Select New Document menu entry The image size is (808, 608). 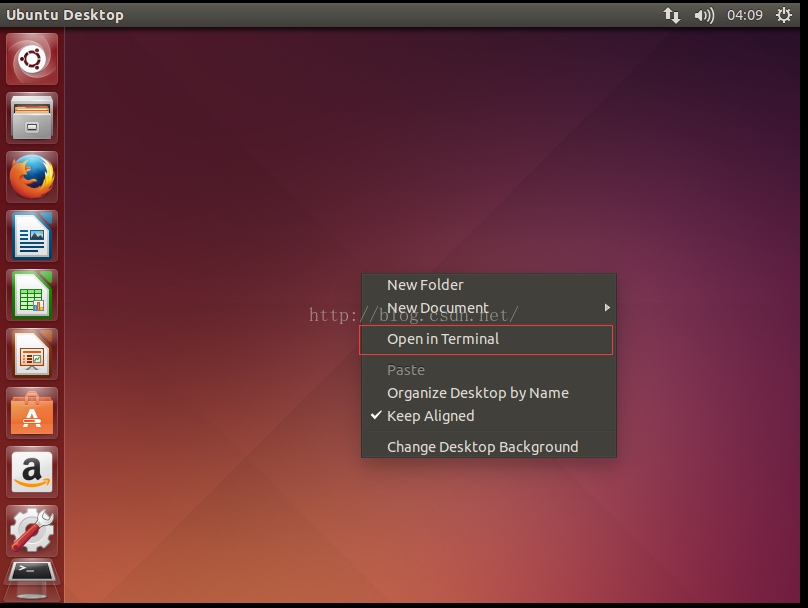point(489,308)
